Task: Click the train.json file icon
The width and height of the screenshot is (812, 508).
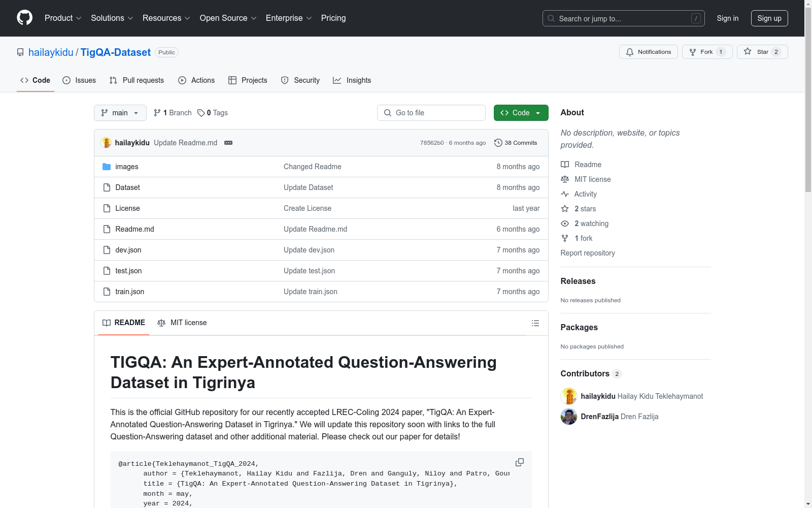Action: coord(107,292)
